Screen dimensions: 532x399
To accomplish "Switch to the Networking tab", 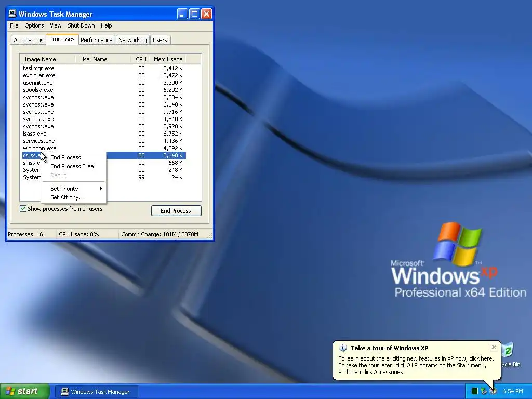I will [x=132, y=40].
